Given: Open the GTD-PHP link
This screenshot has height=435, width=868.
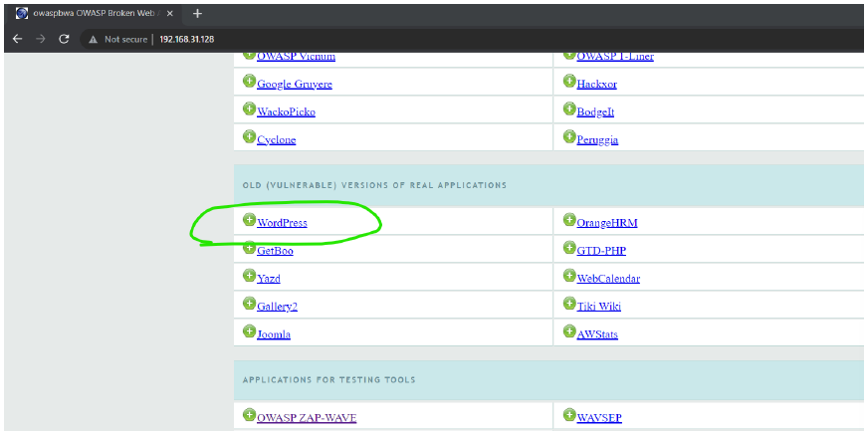Looking at the screenshot, I should [x=601, y=251].
